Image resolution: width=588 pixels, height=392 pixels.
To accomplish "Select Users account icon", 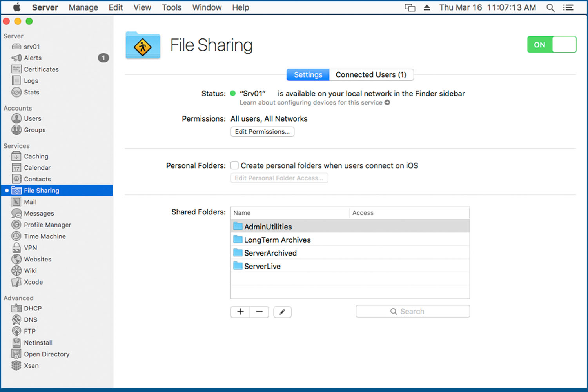I will point(16,118).
